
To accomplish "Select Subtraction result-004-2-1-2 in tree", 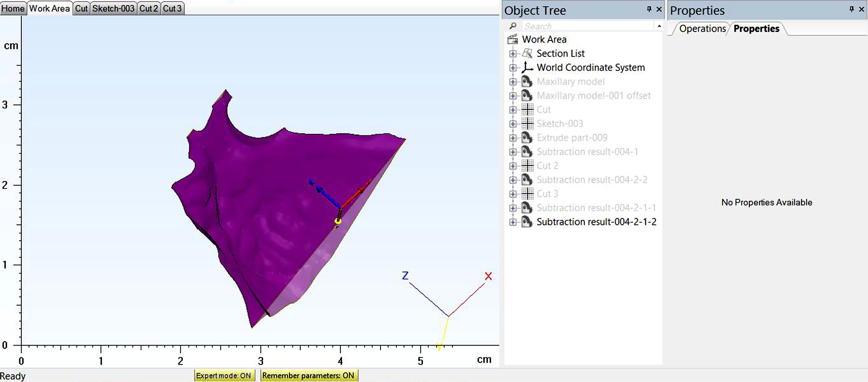I will pos(596,222).
